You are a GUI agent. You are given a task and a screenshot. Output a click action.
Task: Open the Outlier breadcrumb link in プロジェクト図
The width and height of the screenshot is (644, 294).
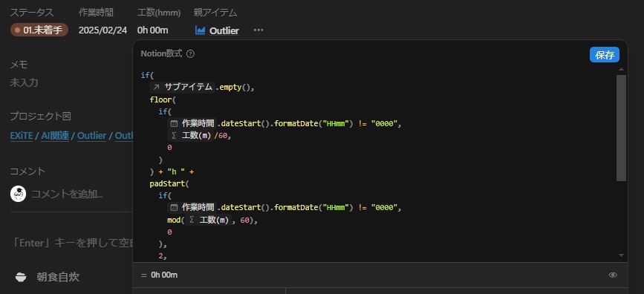point(91,136)
